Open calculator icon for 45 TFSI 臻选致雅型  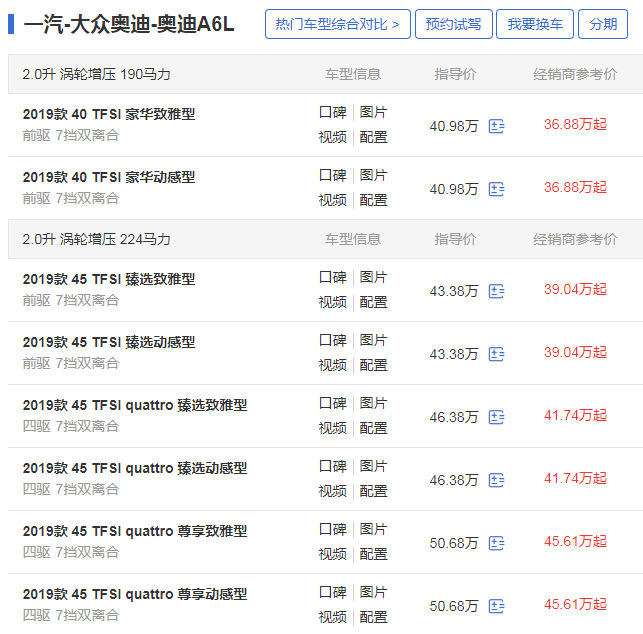pyautogui.click(x=496, y=291)
